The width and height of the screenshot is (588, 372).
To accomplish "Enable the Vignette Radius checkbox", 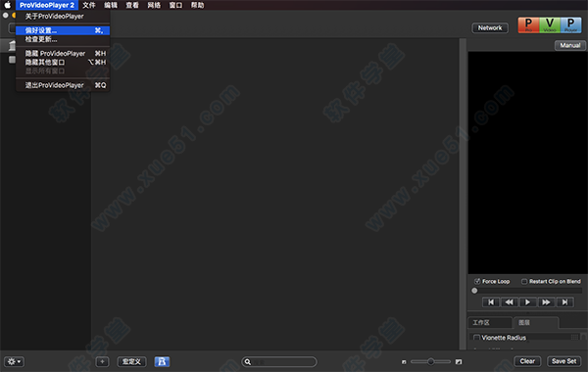I will (x=476, y=338).
